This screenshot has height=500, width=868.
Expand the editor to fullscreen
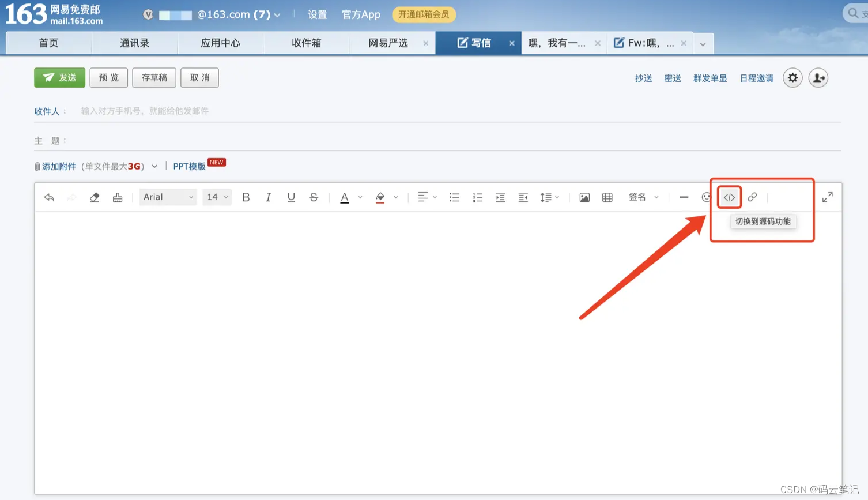[x=828, y=197]
